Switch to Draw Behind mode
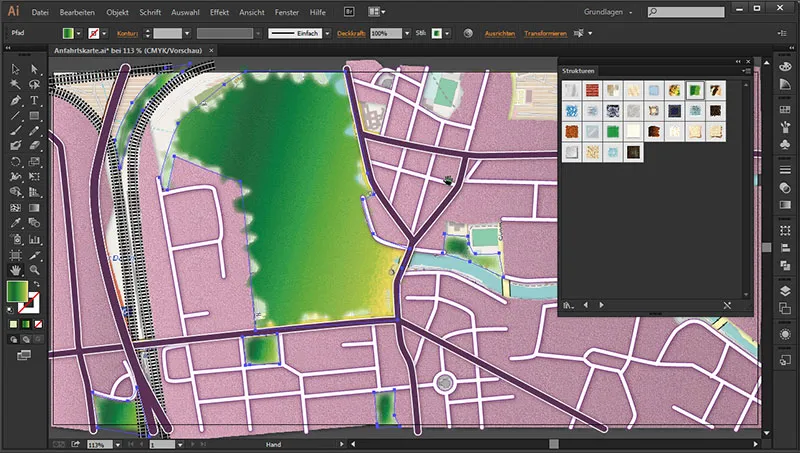 point(26,339)
